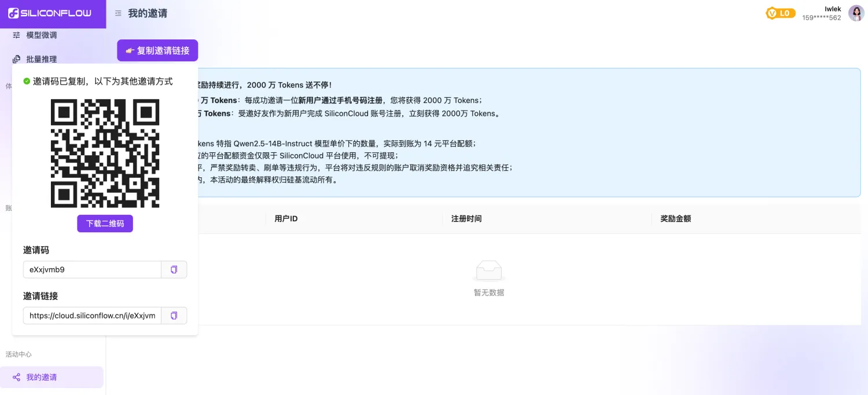This screenshot has height=395, width=868.
Task: Click the 我的邀请 share icon
Action: [x=17, y=377]
